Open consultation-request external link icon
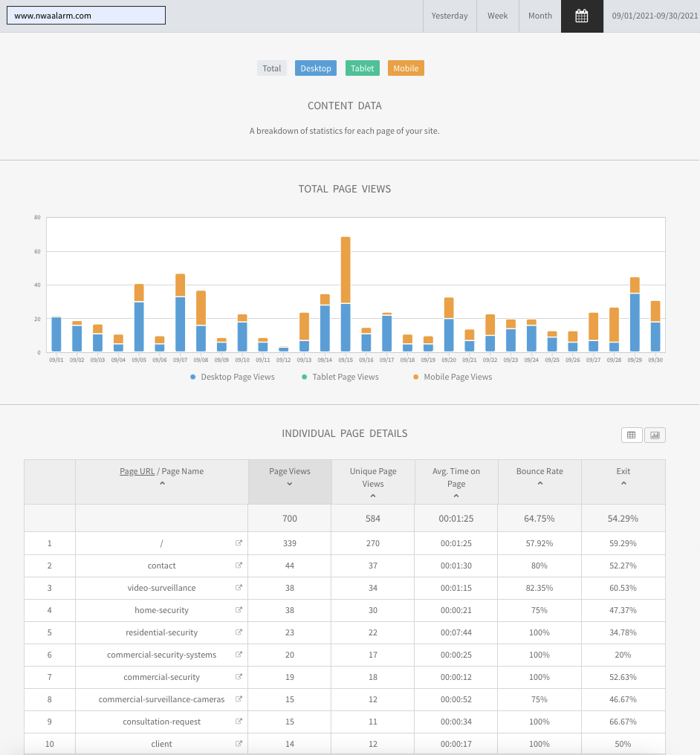This screenshot has width=700, height=755. tap(239, 722)
